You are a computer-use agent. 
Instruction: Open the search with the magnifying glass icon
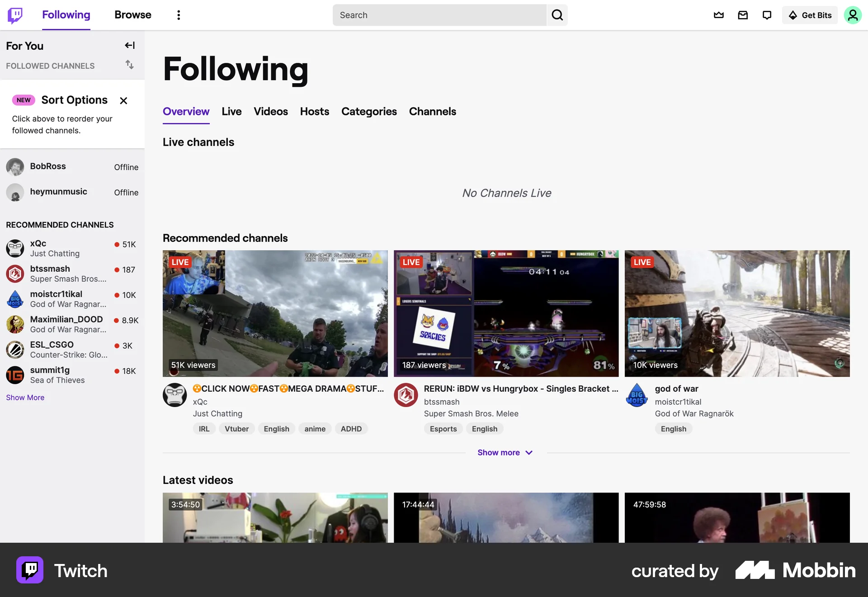[x=557, y=15]
